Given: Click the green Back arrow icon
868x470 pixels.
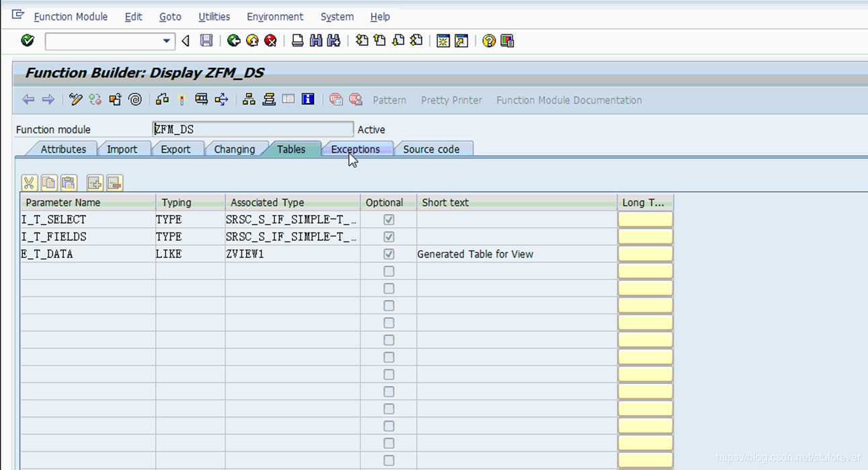Looking at the screenshot, I should click(233, 41).
